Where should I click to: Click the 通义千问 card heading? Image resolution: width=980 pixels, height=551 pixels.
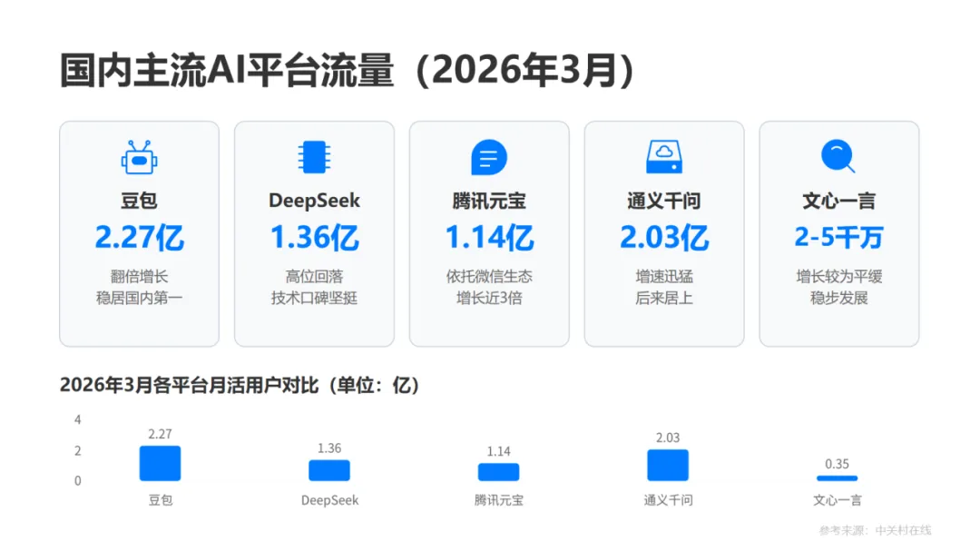[663, 201]
